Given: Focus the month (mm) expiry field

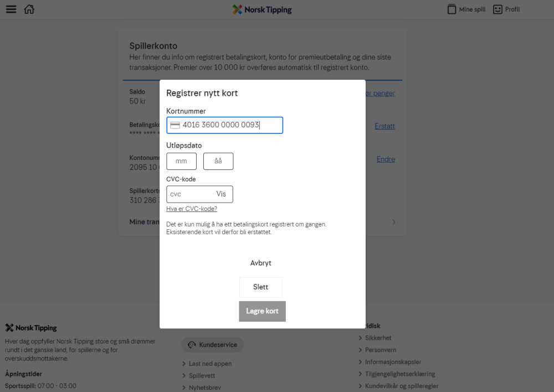Looking at the screenshot, I should 181,161.
